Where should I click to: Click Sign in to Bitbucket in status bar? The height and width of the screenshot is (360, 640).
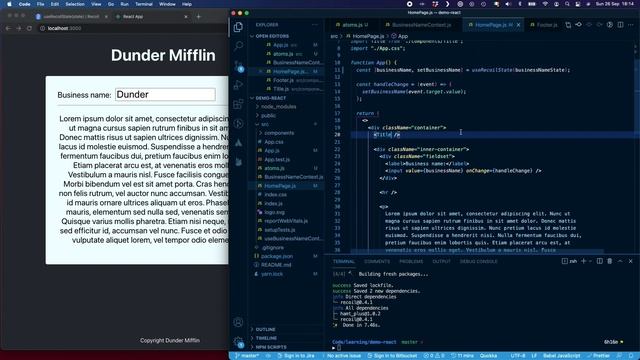(392, 356)
